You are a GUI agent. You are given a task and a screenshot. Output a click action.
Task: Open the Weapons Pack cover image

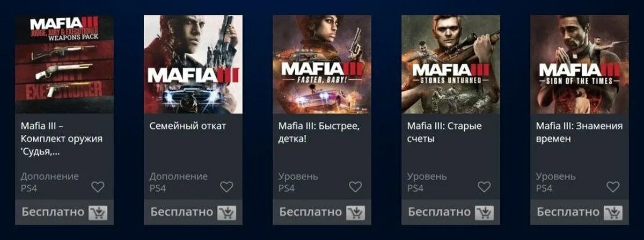(64, 64)
